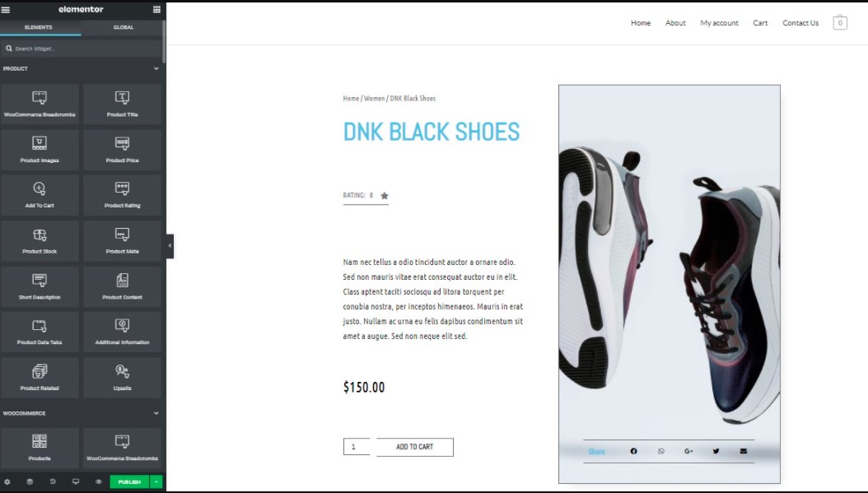Toggle preview mode with the eye icon
Viewport: 868px width, 493px height.
99,482
